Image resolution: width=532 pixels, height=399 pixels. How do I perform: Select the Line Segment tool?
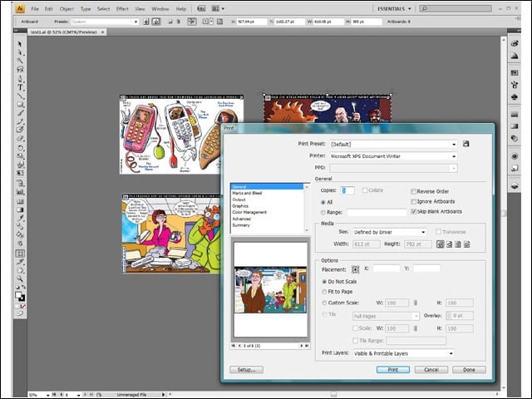pyautogui.click(x=20, y=96)
